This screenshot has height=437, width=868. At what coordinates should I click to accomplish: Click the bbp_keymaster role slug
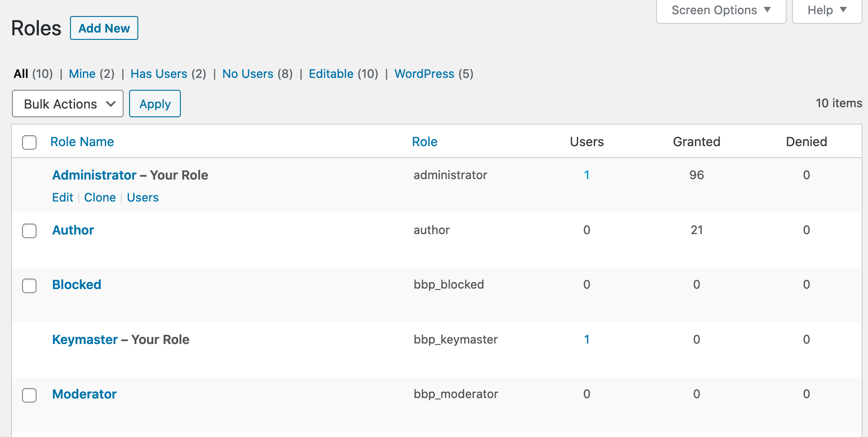pos(456,339)
